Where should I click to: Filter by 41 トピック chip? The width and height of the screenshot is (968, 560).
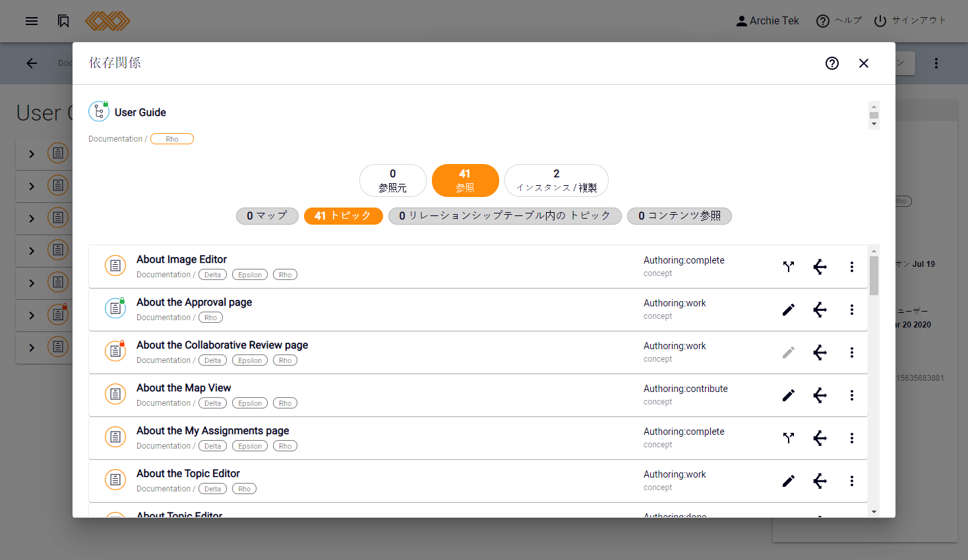[x=344, y=216]
